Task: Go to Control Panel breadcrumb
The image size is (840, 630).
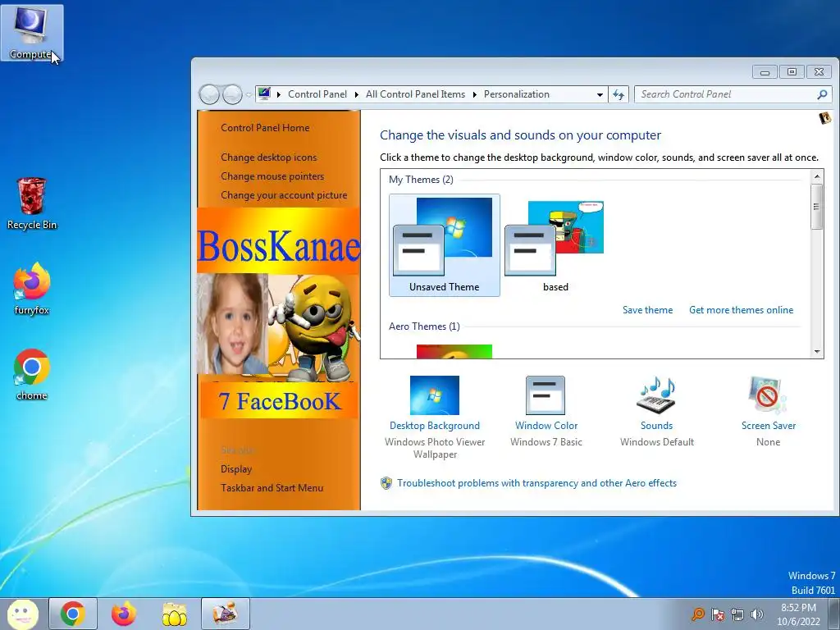Action: click(317, 94)
